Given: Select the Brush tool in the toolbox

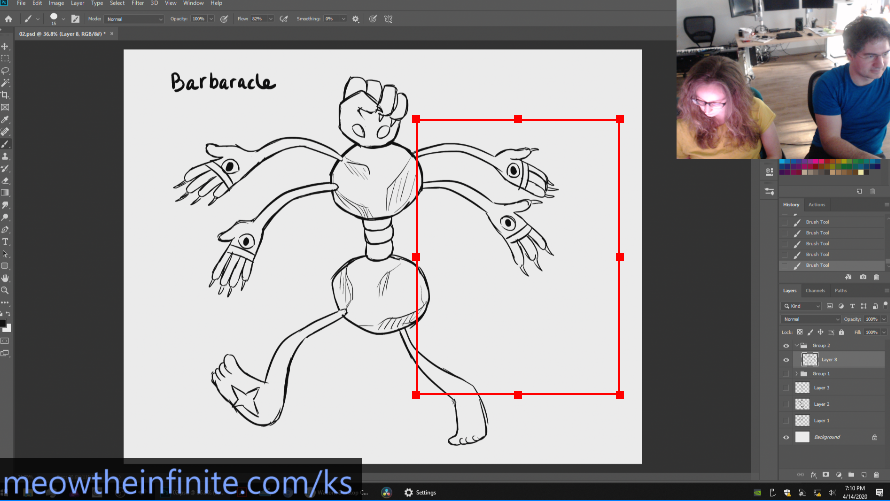Looking at the screenshot, I should [x=5, y=144].
